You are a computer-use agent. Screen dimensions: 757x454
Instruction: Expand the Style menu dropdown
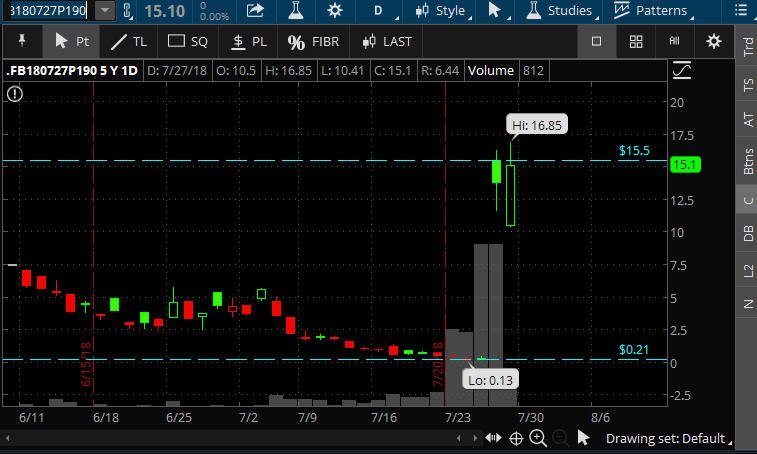pos(442,10)
